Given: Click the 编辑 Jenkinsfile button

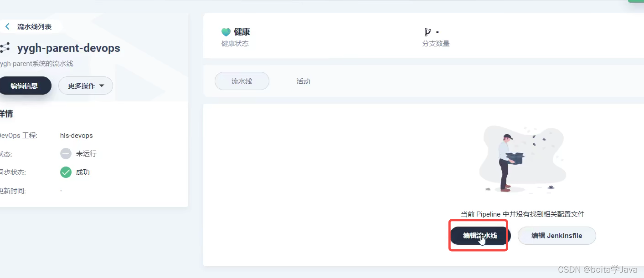Looking at the screenshot, I should (x=557, y=236).
